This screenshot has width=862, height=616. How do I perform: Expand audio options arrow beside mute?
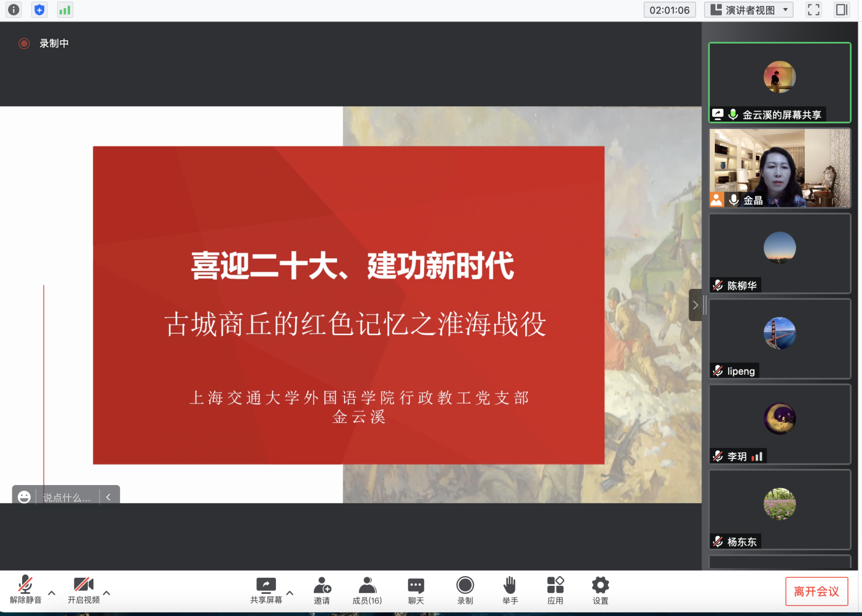tap(52, 593)
